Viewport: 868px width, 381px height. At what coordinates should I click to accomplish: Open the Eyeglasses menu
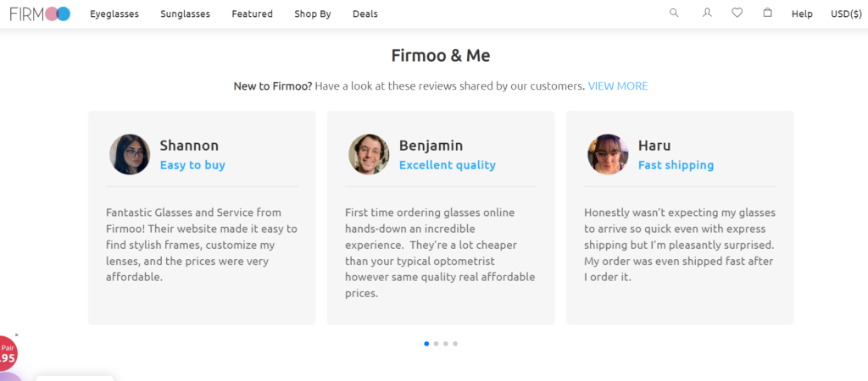click(114, 14)
